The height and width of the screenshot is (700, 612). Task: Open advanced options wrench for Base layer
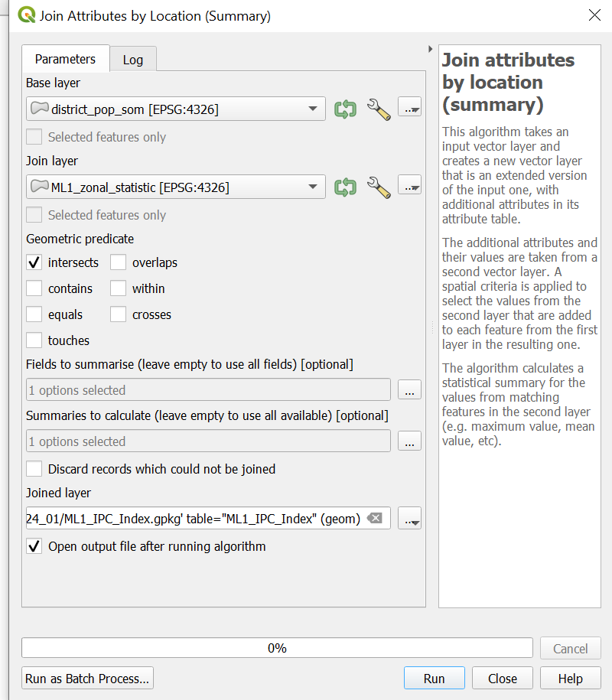point(379,109)
